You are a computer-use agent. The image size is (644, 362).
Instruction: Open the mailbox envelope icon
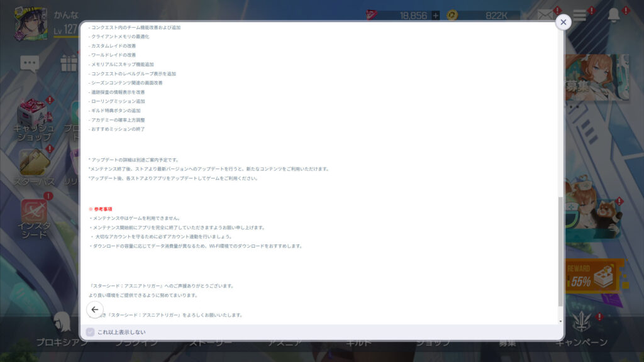(545, 16)
